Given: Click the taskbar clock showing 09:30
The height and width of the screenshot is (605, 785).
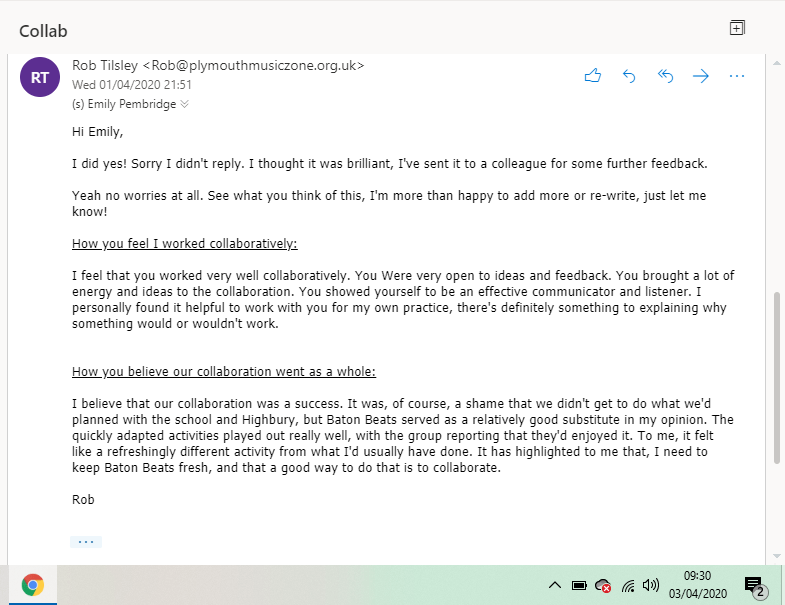Looking at the screenshot, I should click(697, 585).
